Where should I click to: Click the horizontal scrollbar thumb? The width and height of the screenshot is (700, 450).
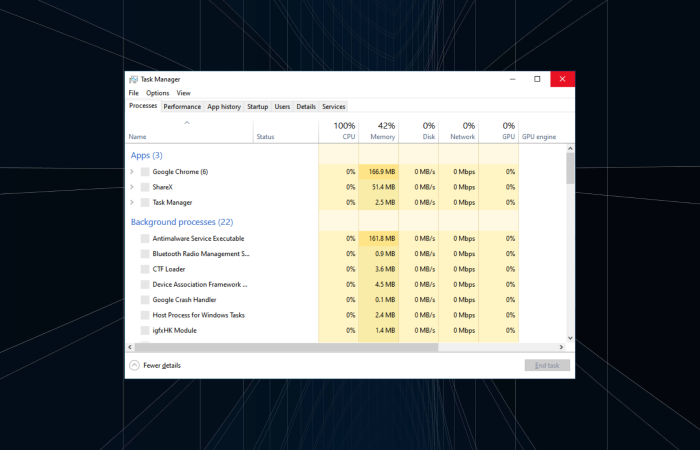coord(286,347)
